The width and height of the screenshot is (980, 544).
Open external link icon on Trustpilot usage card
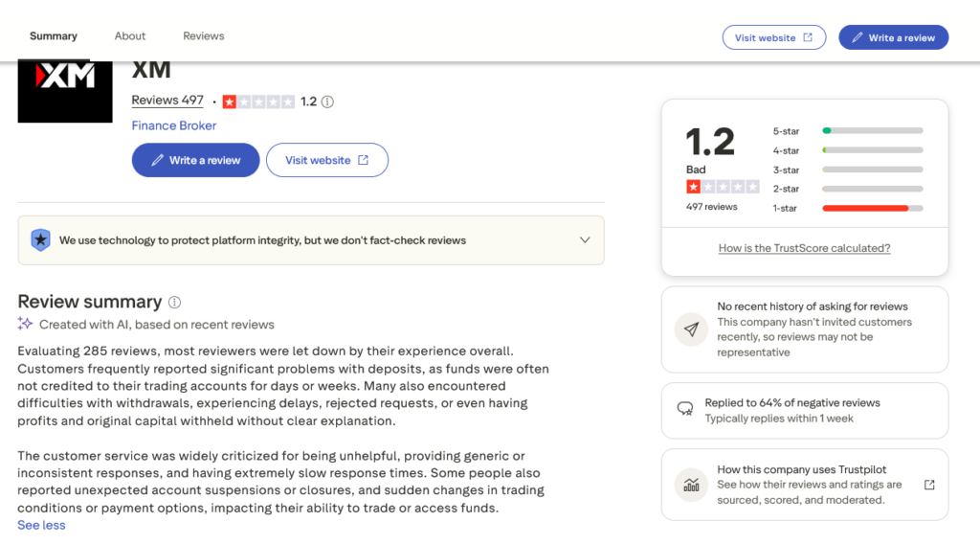coord(929,485)
